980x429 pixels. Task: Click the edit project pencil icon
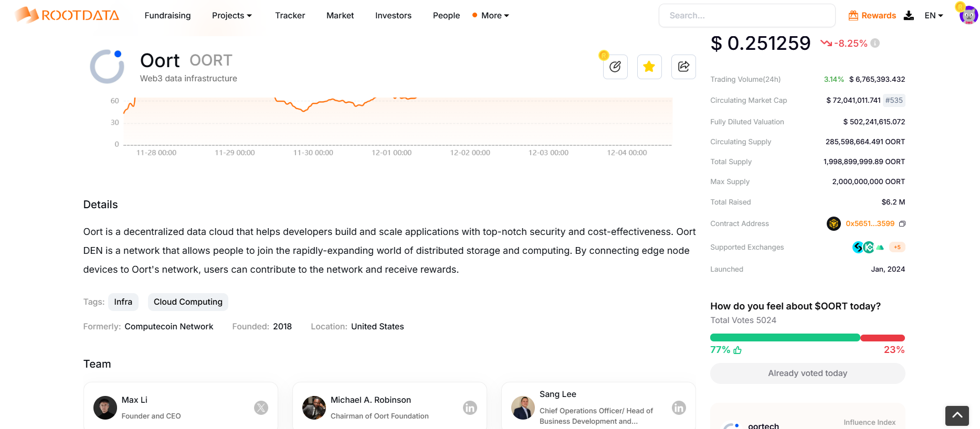[615, 67]
